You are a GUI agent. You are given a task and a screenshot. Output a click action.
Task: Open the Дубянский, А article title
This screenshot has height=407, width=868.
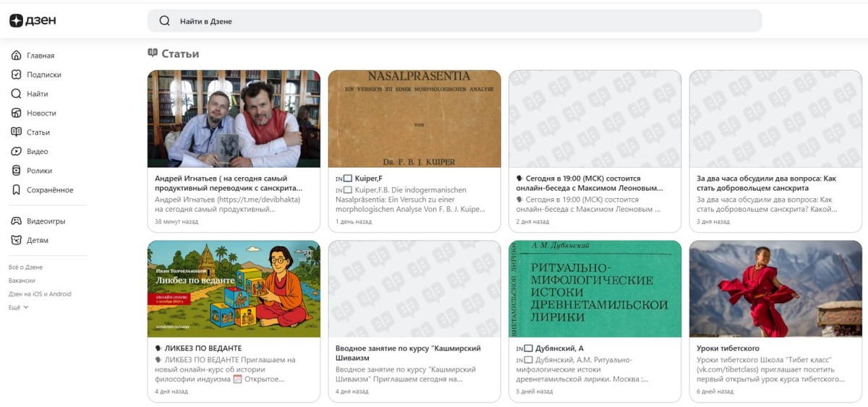tap(550, 348)
